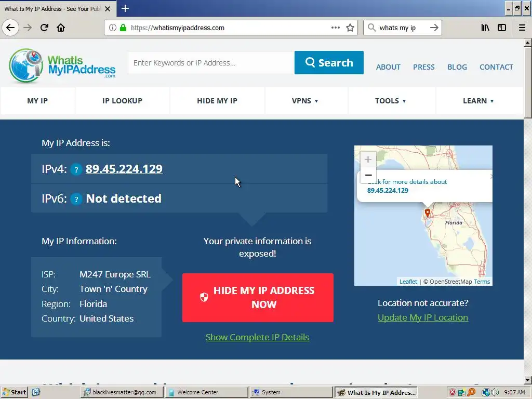Click the IPv4 question mark help icon
The height and width of the screenshot is (399, 532).
(x=76, y=169)
